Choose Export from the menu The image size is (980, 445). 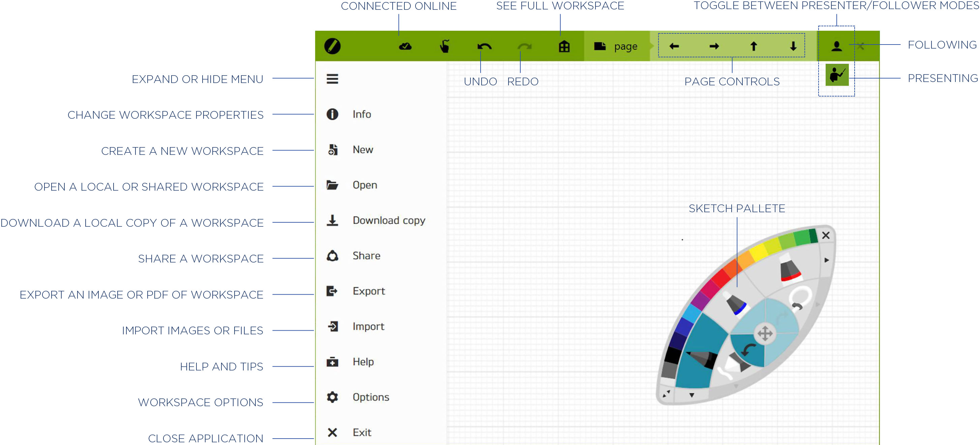pyautogui.click(x=380, y=291)
